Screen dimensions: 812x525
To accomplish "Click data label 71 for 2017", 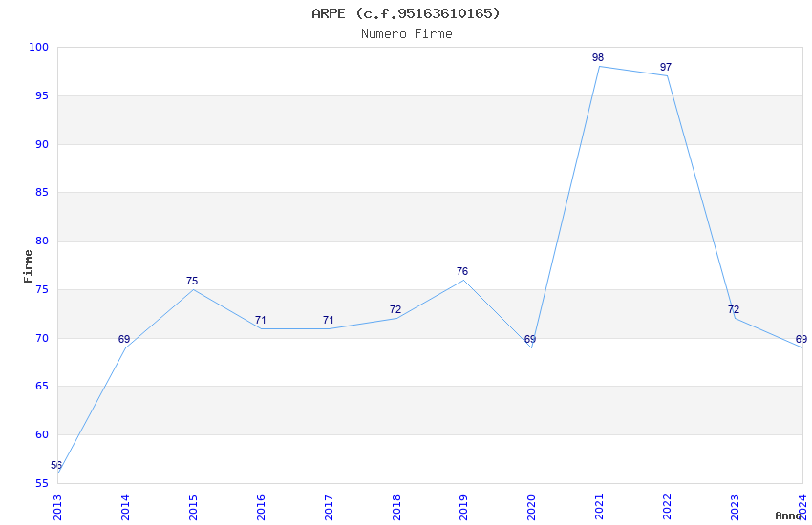I will coord(329,320).
